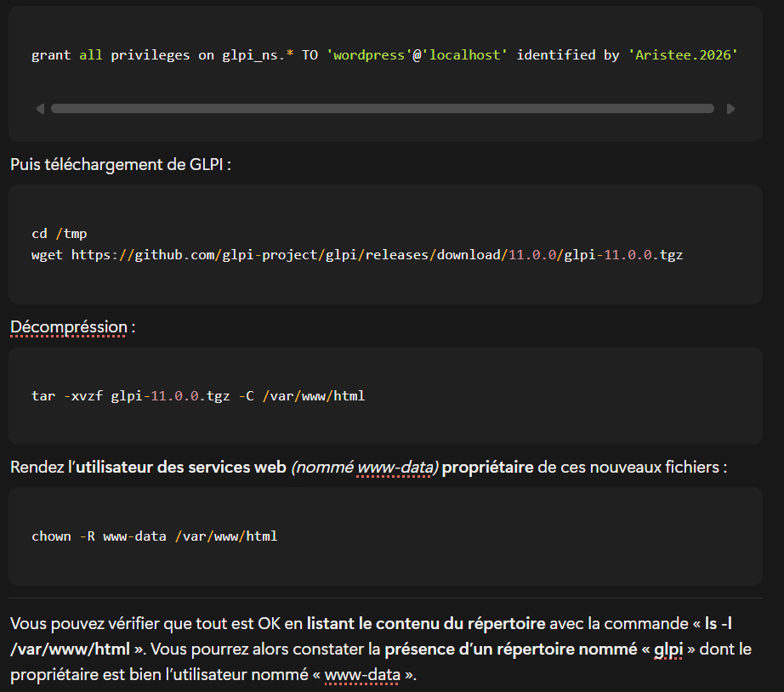784x692 pixels.
Task: Click the left scroll arrow in SQL block
Action: pos(40,109)
